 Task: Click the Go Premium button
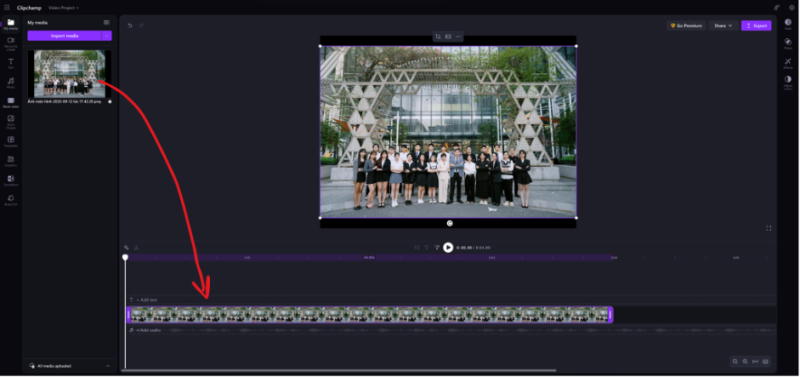(686, 26)
